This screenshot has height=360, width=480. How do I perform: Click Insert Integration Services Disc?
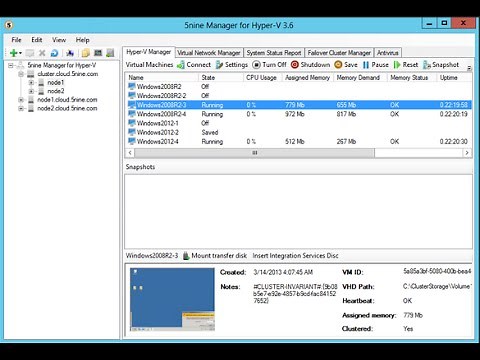295,256
